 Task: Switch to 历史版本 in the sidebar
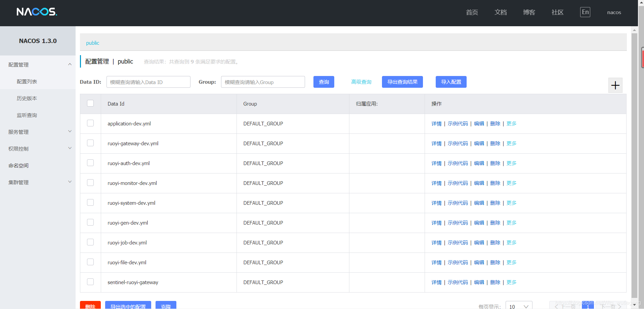click(27, 98)
